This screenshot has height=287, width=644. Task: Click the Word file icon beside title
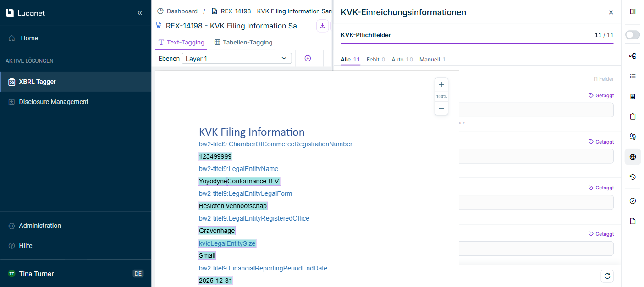coord(159,26)
